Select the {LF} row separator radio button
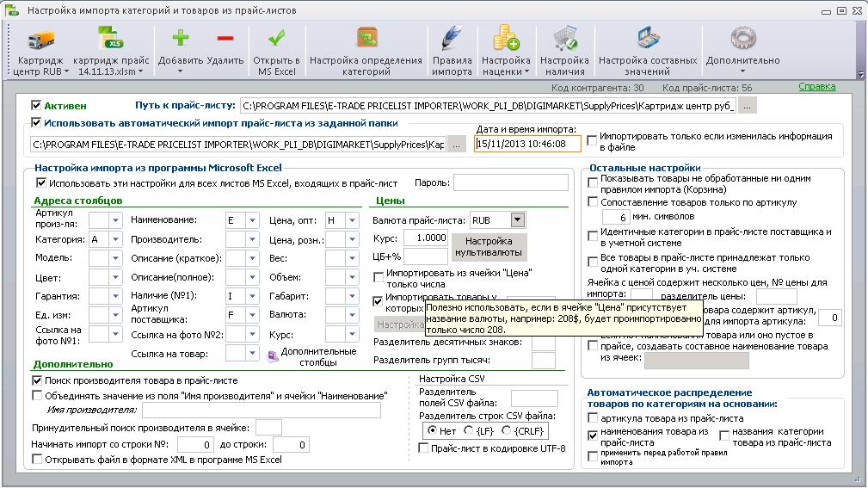Image resolution: width=868 pixels, height=488 pixels. 468,430
